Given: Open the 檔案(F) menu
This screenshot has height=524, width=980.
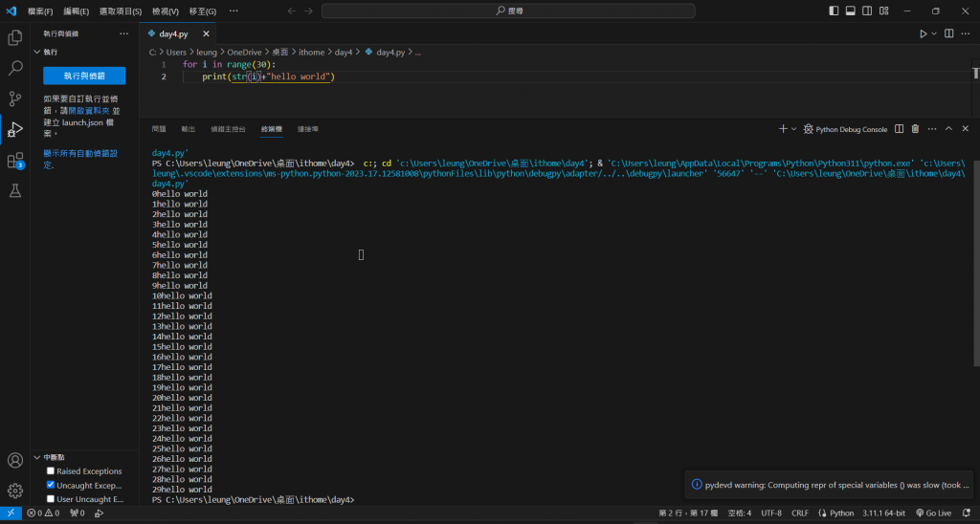Looking at the screenshot, I should (40, 11).
